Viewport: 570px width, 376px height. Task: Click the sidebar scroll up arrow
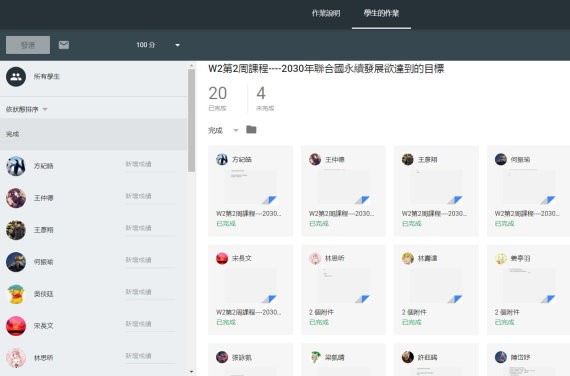[x=192, y=66]
